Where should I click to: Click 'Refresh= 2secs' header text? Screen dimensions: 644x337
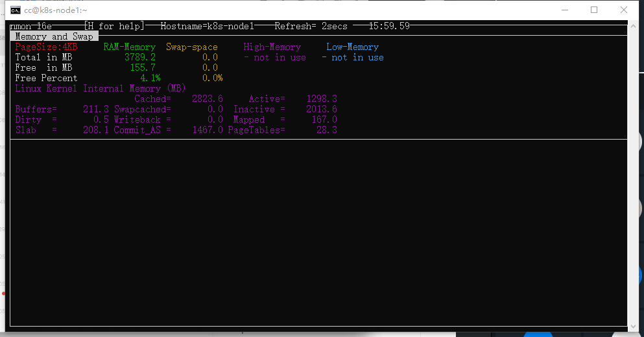[311, 27]
